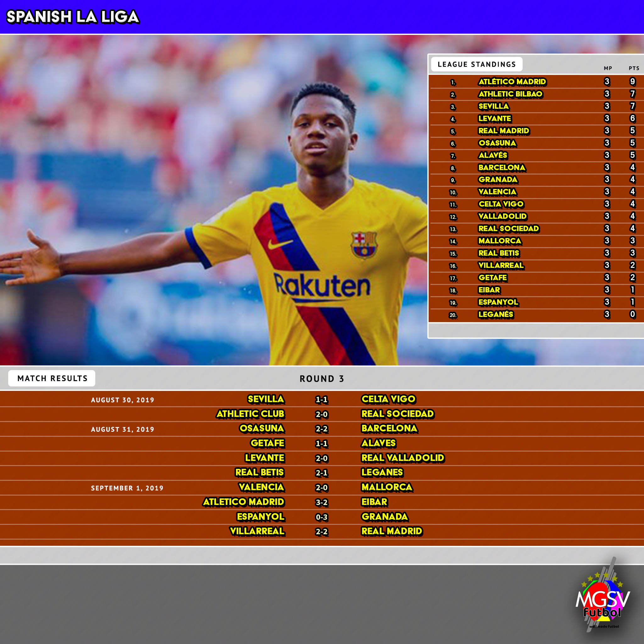The height and width of the screenshot is (644, 644).
Task: Click Atlético Madrid in standings
Action: click(512, 82)
